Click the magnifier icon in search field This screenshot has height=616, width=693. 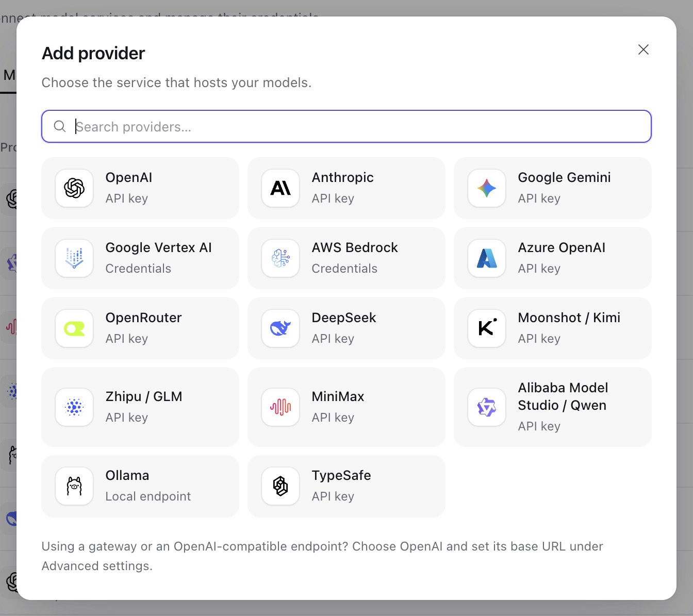pos(60,126)
